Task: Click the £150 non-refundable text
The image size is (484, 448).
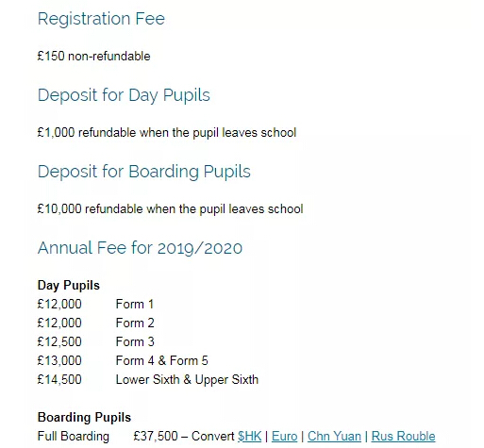Action: click(x=93, y=57)
